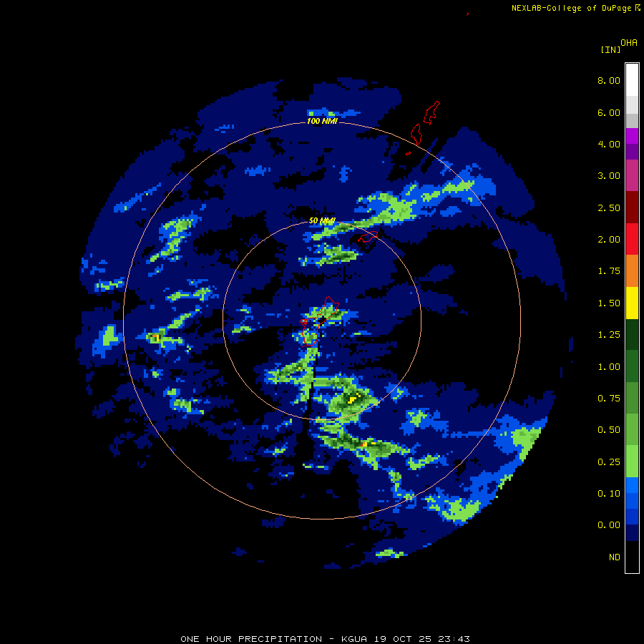644x644 pixels.
Task: Click the ONE HOUR PRECIPITATION title text
Action: (251, 639)
